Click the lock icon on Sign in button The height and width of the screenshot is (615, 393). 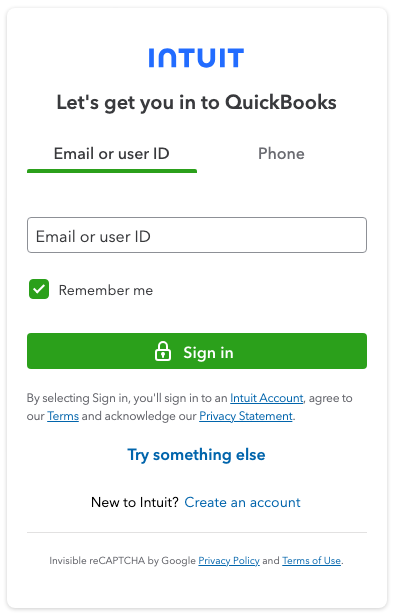(x=163, y=351)
